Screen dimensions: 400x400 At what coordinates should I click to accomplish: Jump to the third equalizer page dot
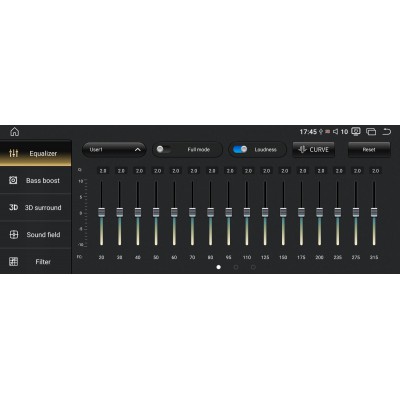pyautogui.click(x=253, y=267)
